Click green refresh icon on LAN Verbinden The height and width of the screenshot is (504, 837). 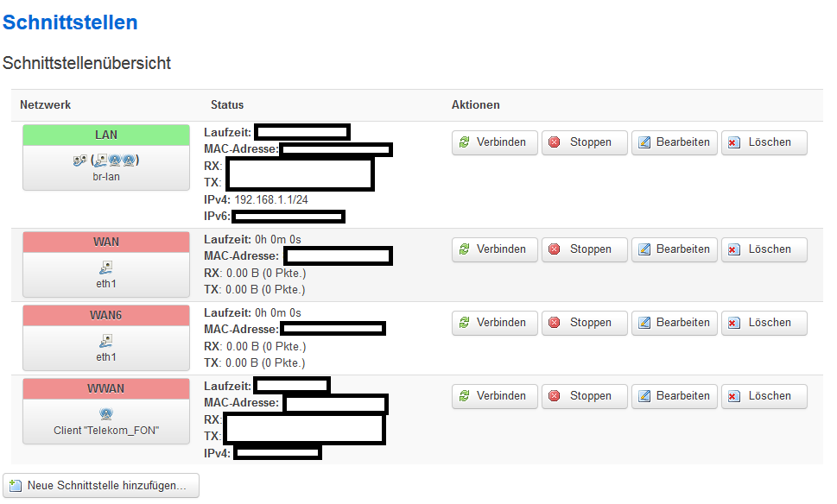click(465, 142)
